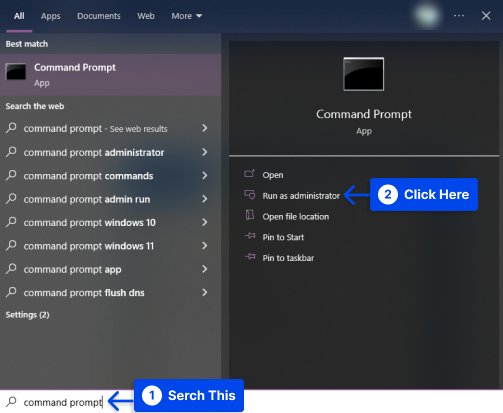Choose Open in the actions list
The height and width of the screenshot is (413, 503).
273,175
